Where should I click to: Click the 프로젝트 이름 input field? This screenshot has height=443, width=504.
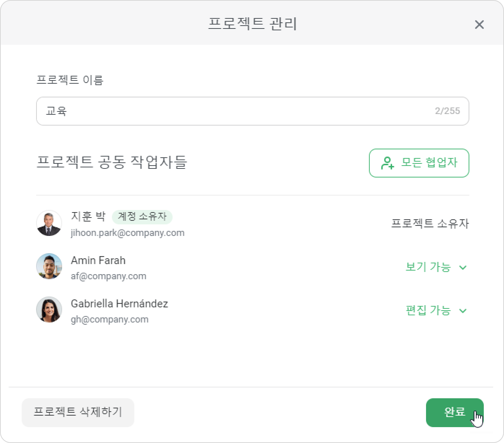coord(252,111)
